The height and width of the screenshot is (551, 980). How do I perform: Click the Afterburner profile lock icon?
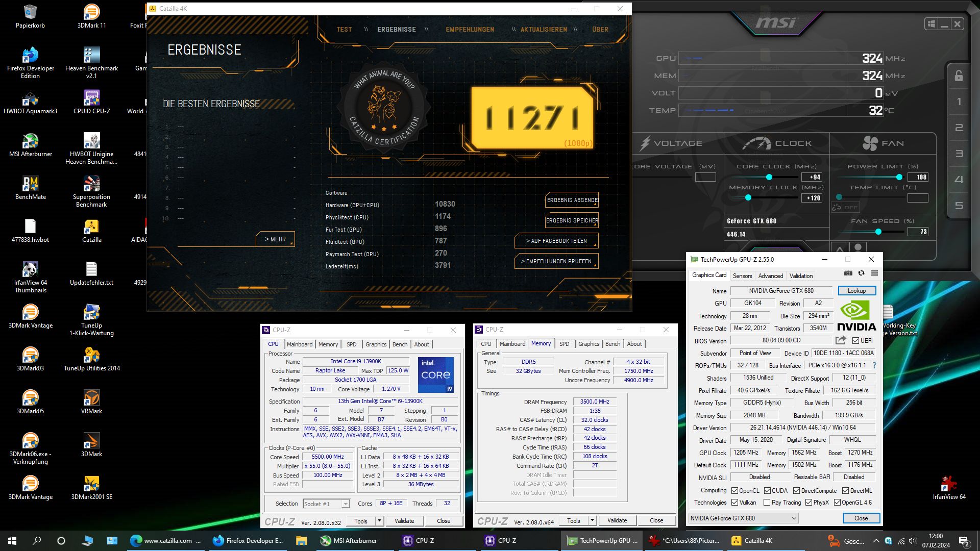959,76
